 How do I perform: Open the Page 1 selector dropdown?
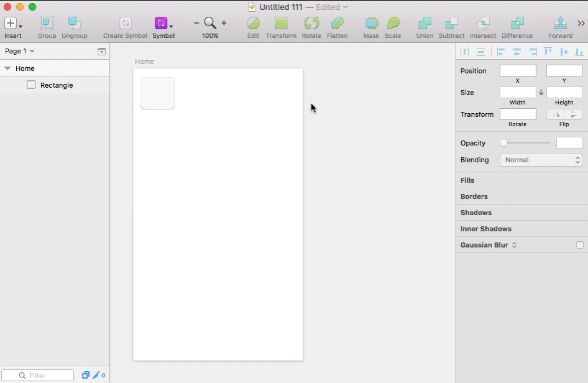19,51
